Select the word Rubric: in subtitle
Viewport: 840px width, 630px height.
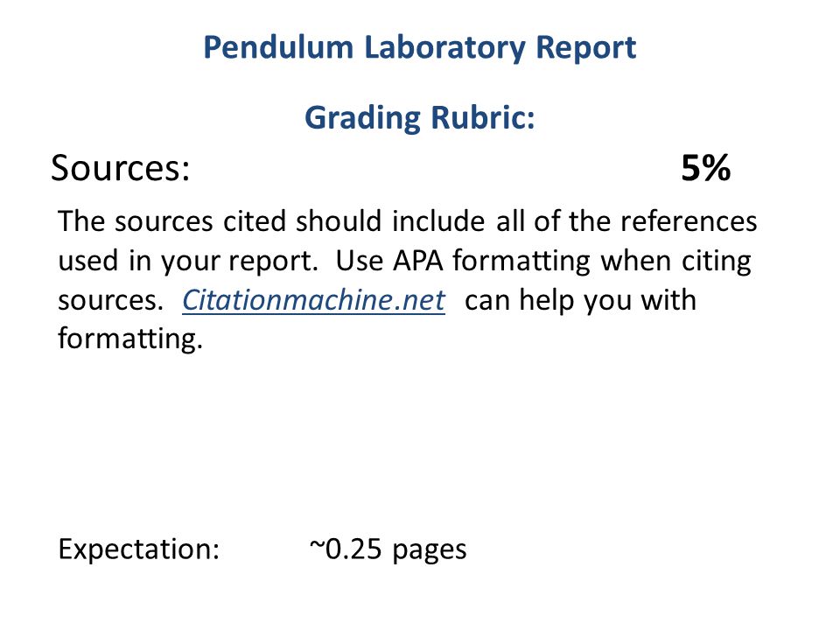(483, 116)
